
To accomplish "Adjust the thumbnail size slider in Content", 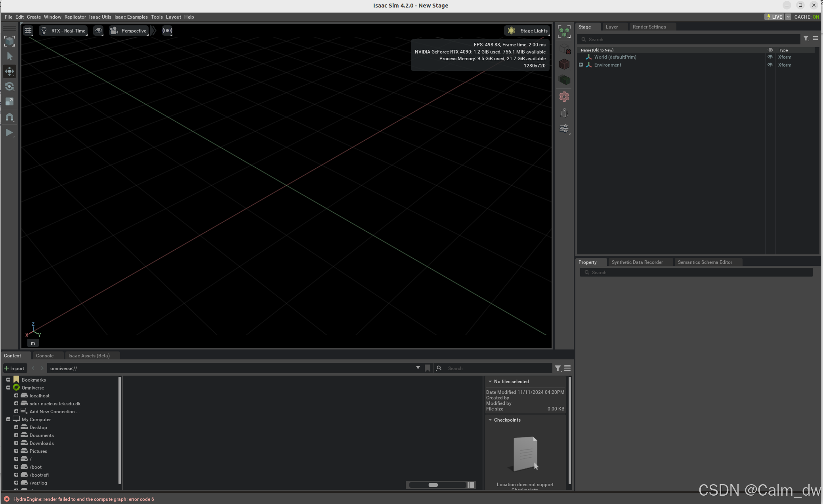I will pos(433,485).
